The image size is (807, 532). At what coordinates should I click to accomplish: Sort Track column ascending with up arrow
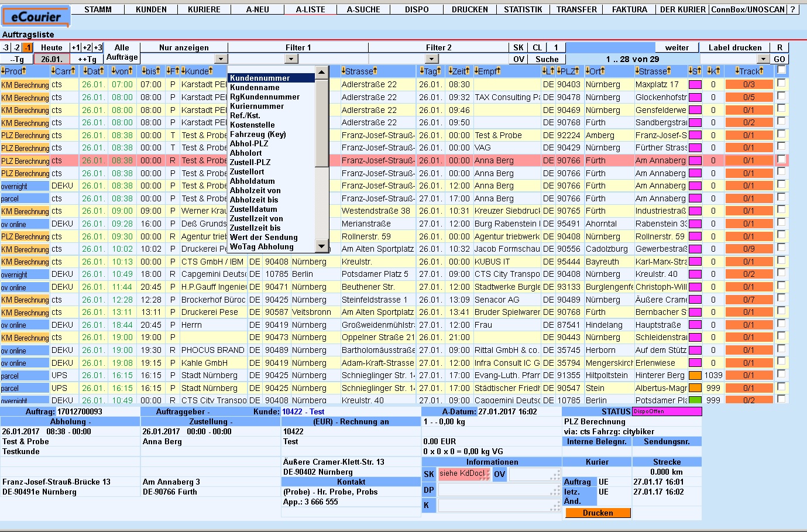[761, 71]
